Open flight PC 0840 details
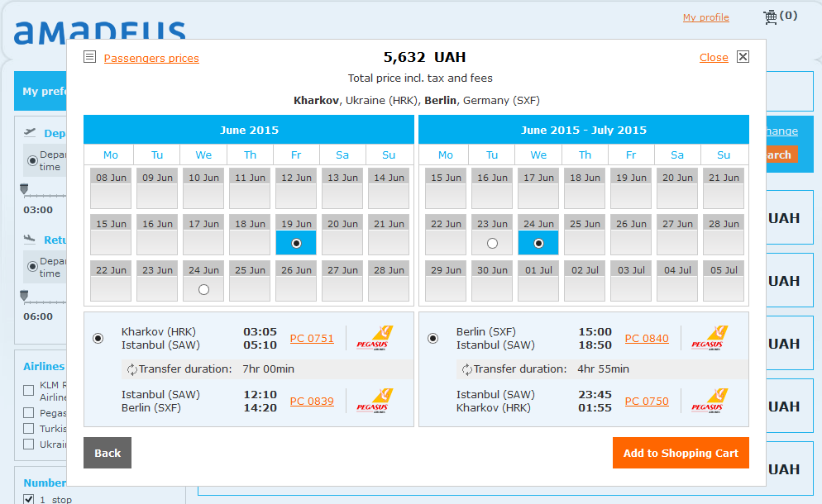Screen dimensions: 822x504 click(x=647, y=339)
